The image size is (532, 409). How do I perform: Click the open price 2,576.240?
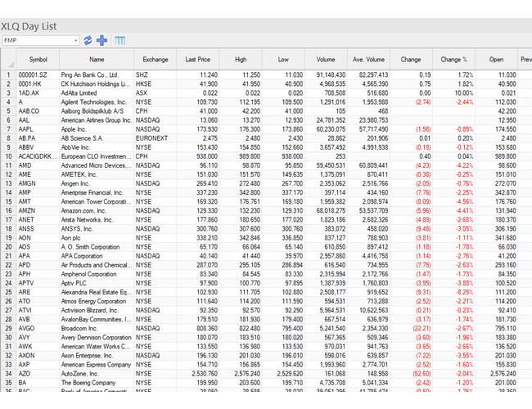pyautogui.click(x=496, y=374)
